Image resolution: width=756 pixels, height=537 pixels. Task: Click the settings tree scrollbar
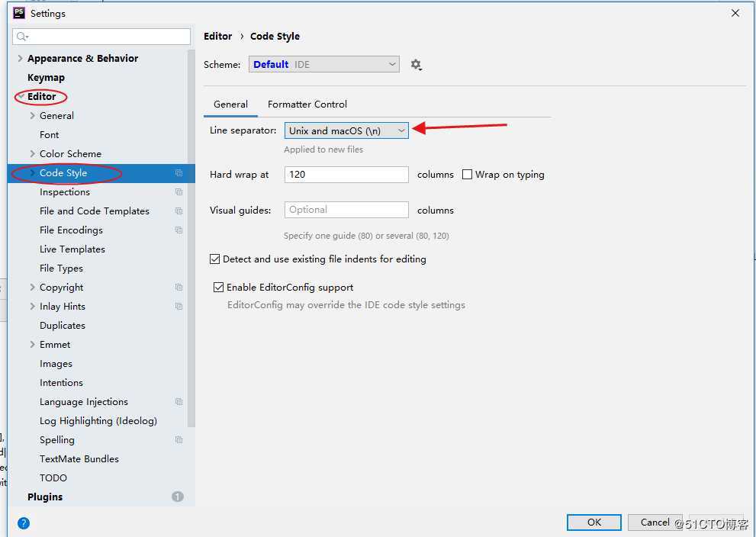191,239
